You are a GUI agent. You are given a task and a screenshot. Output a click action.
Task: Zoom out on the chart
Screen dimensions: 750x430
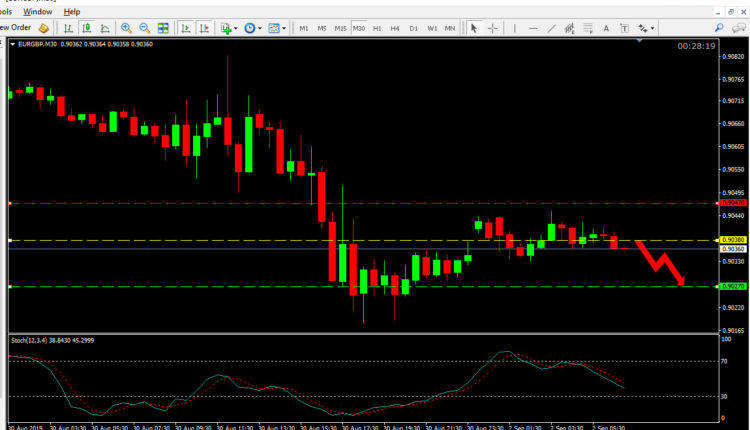pos(144,29)
